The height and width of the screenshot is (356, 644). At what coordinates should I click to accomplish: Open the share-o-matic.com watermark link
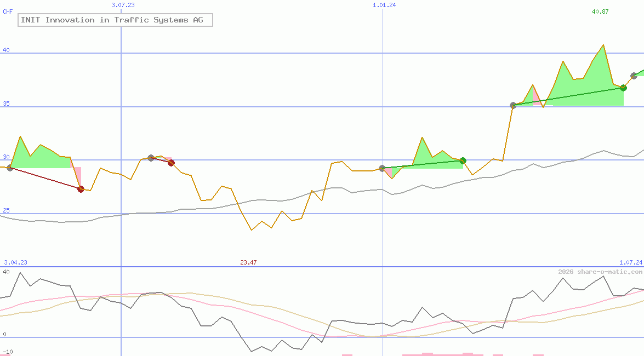(600, 272)
